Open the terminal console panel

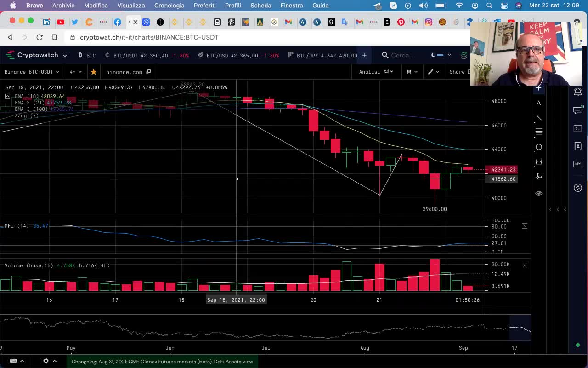578,128
